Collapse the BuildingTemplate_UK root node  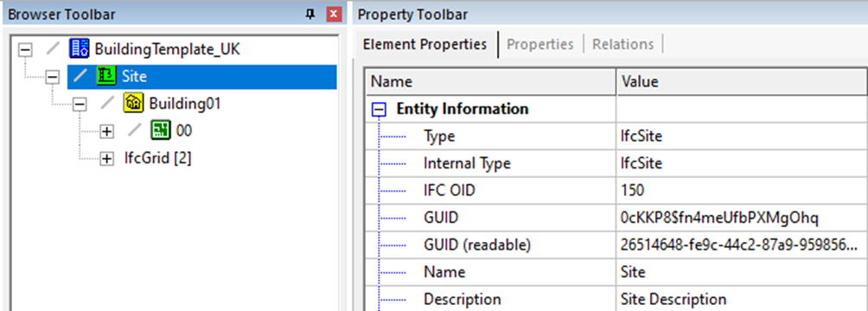coord(25,49)
